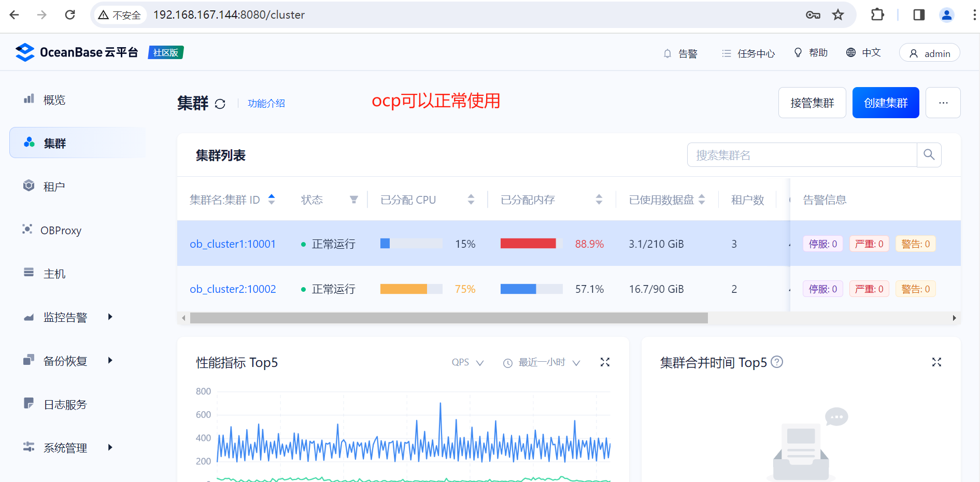
Task: Open ob_cluster2:10002 cluster link
Action: click(x=233, y=289)
